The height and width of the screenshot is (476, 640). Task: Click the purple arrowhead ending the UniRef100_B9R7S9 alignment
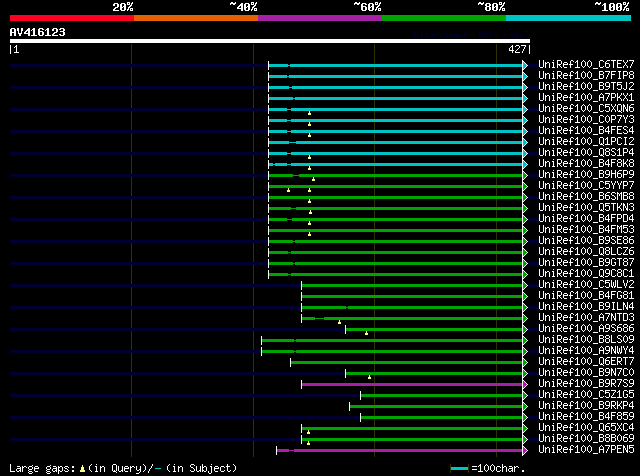tap(525, 385)
